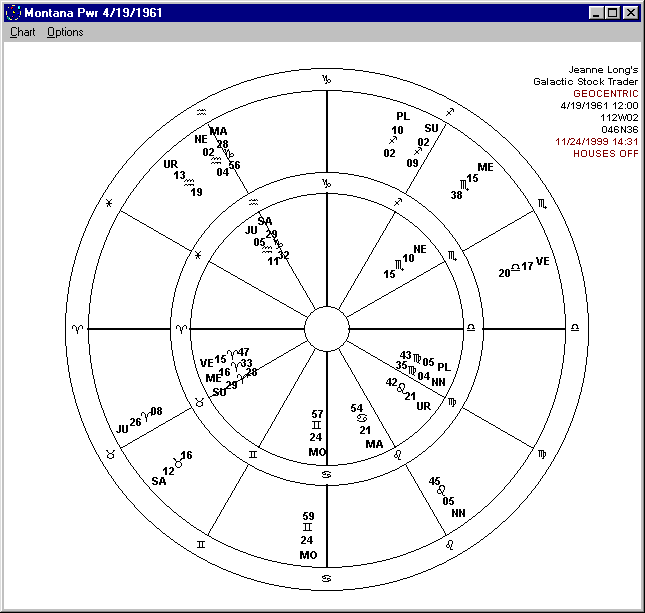This screenshot has height=613, width=645.
Task: Select outer ring Aries glyph at left
Action: [77, 329]
